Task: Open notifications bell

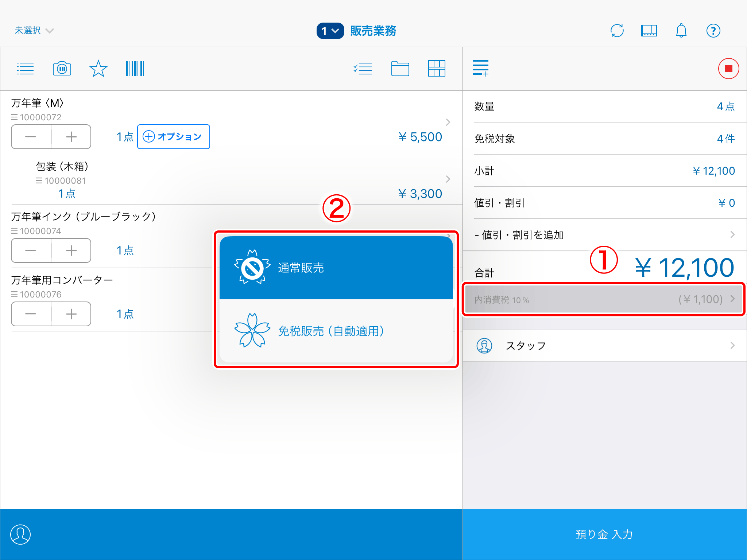Action: pos(681,31)
